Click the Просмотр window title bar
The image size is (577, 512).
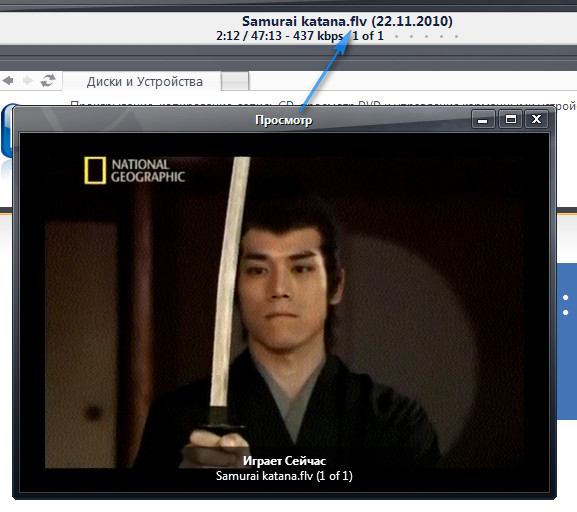283,120
